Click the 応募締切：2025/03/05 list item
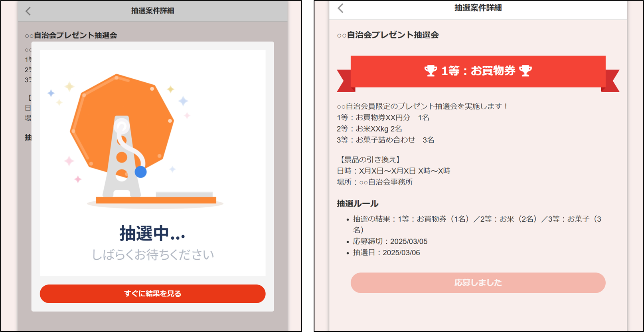Viewport: 644px width, 332px height. [390, 241]
